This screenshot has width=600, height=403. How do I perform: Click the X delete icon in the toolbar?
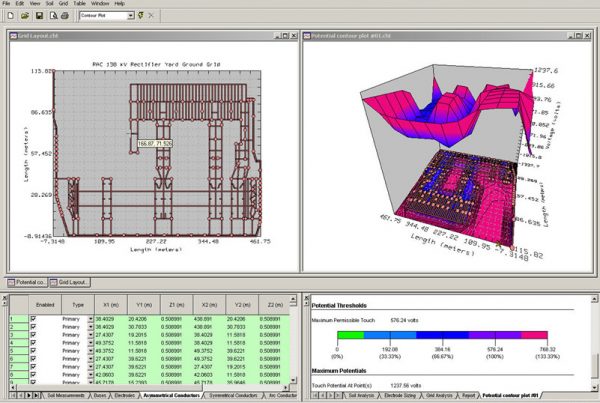coord(151,16)
